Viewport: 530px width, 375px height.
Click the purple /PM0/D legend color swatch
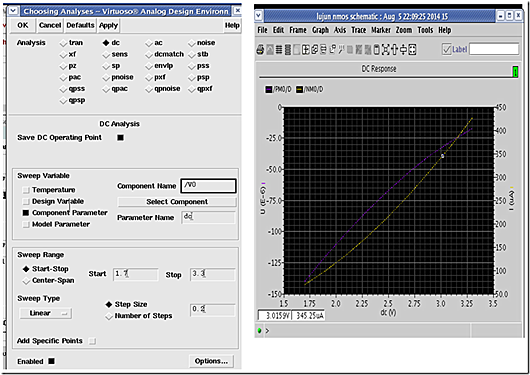[x=269, y=89]
